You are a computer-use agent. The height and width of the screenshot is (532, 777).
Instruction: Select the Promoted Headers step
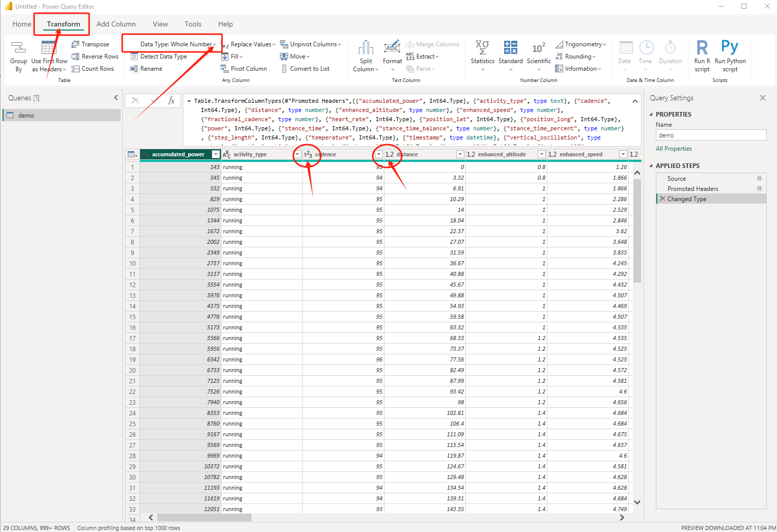pyautogui.click(x=711, y=189)
